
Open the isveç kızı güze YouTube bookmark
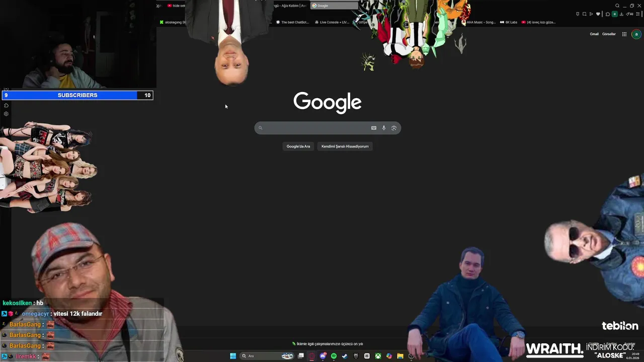538,22
